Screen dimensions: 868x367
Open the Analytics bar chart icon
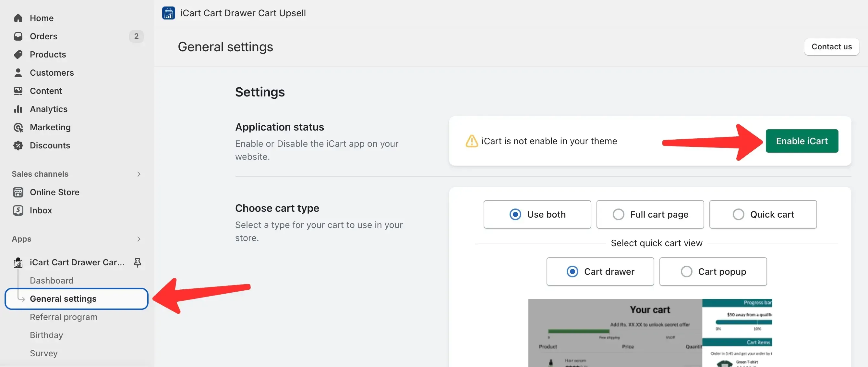point(18,109)
